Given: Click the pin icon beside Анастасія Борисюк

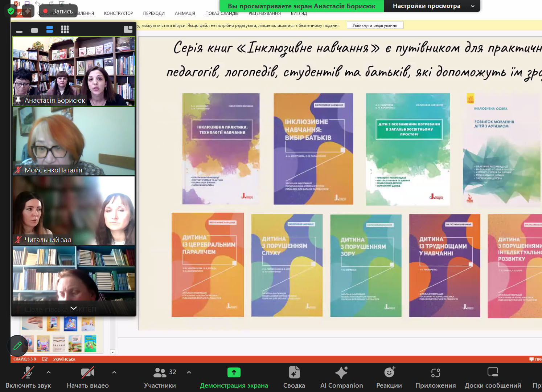Looking at the screenshot, I should (18, 100).
